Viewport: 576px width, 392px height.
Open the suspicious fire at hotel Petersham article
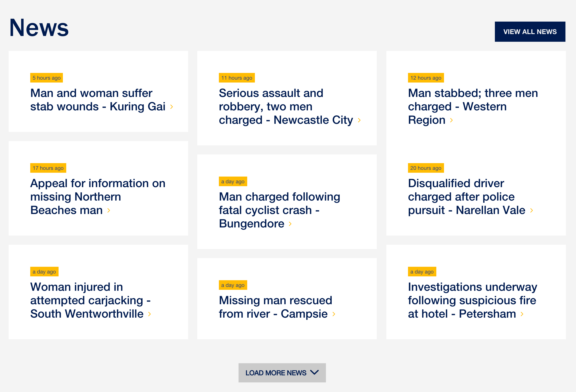472,301
